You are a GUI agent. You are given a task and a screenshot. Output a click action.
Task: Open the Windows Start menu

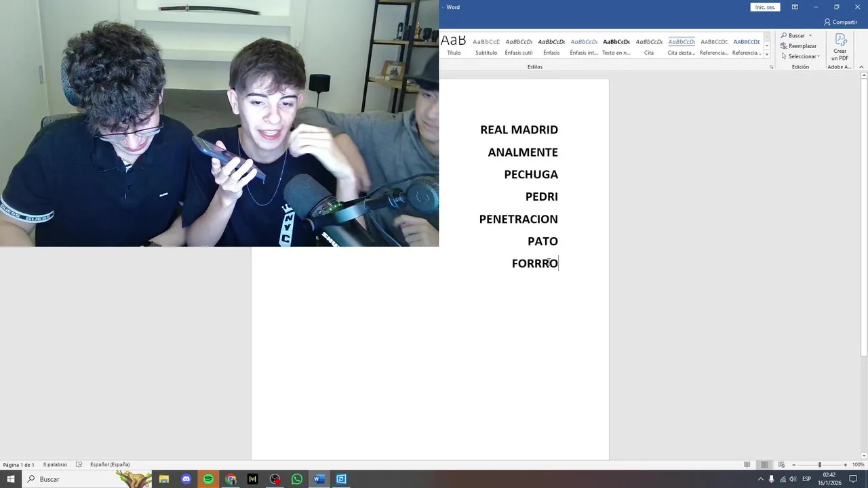point(11,479)
